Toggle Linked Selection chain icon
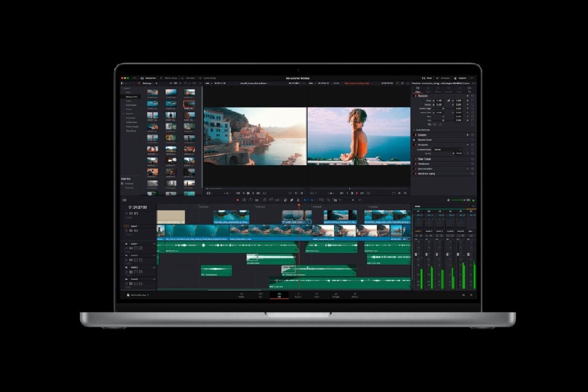This screenshot has width=588, height=392. [292, 200]
